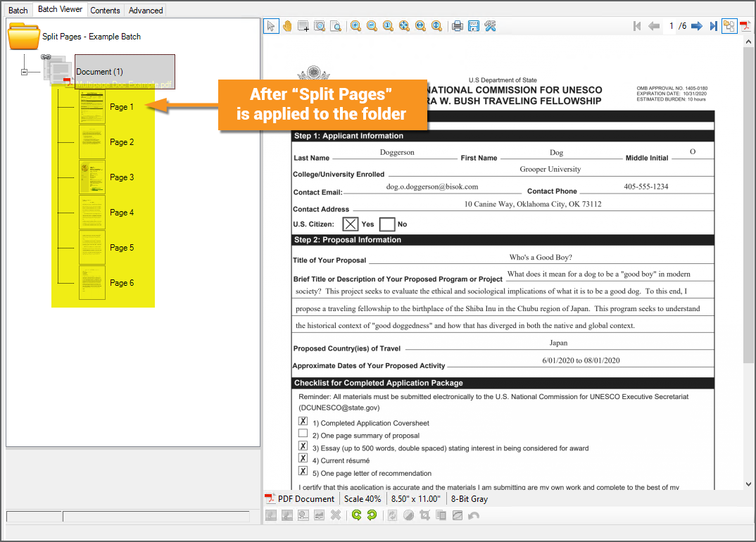Screen dimensions: 756x542
Task: Select the Split Pages - Example Batch folder
Action: point(91,37)
